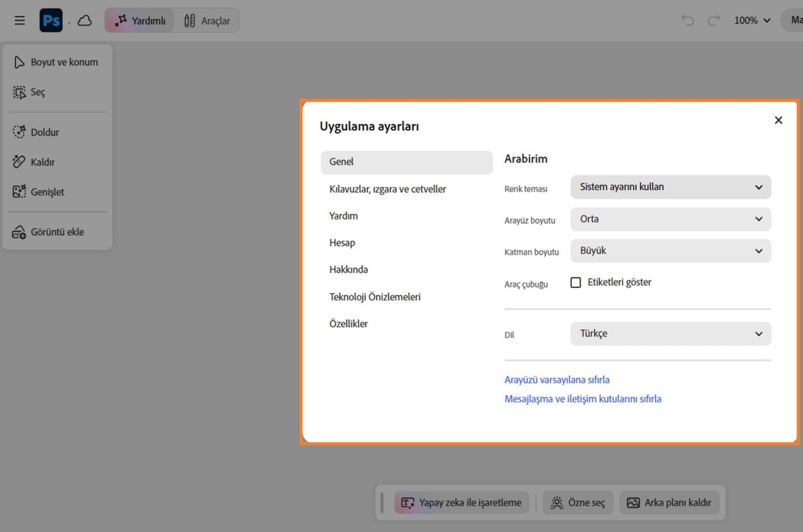This screenshot has height=532, width=803.
Task: Open the cloud document status icon
Action: (84, 20)
